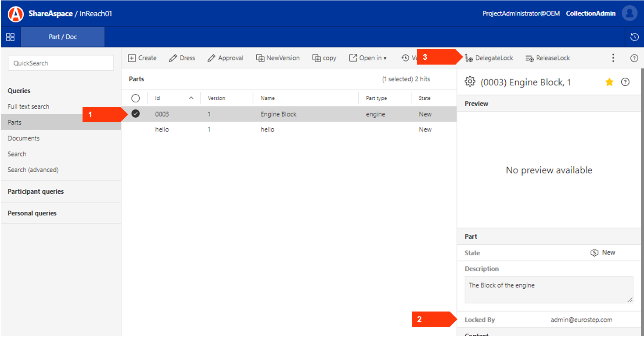This screenshot has height=337, width=644.
Task: Click the ShareAspace logo icon
Action: click(x=16, y=14)
